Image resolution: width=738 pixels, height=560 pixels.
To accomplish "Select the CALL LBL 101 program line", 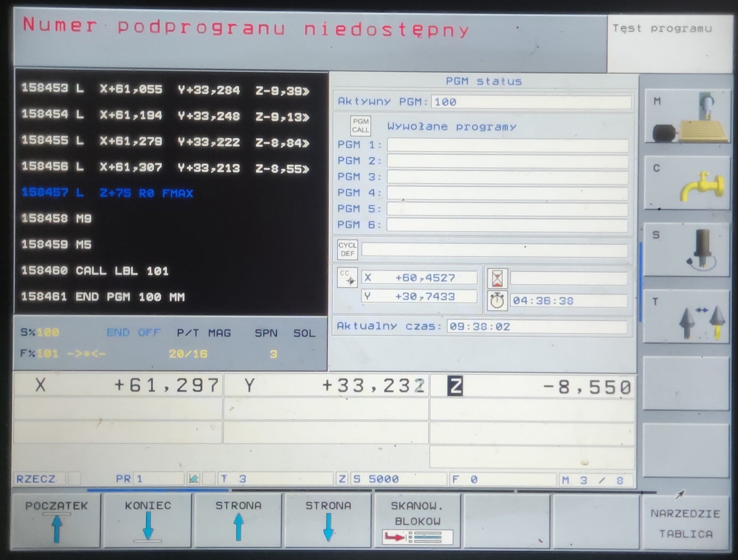I will pos(95,271).
